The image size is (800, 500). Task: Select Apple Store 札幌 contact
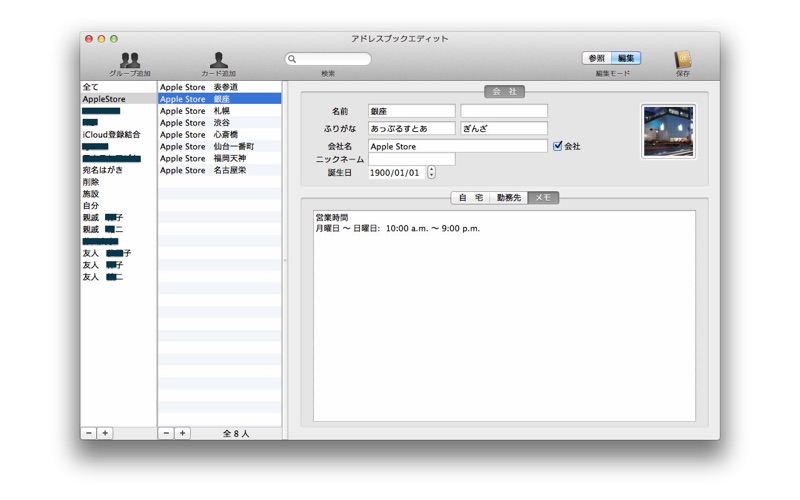pyautogui.click(x=219, y=111)
